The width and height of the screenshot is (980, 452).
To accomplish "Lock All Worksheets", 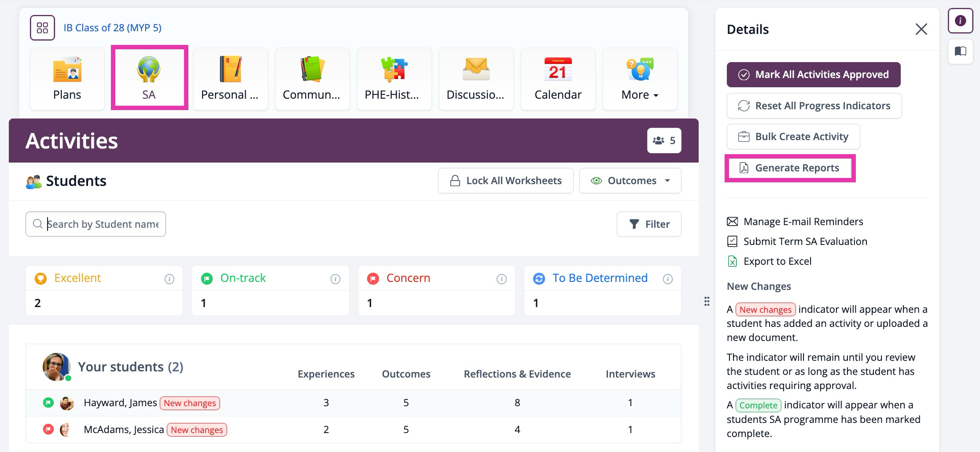I will [505, 181].
